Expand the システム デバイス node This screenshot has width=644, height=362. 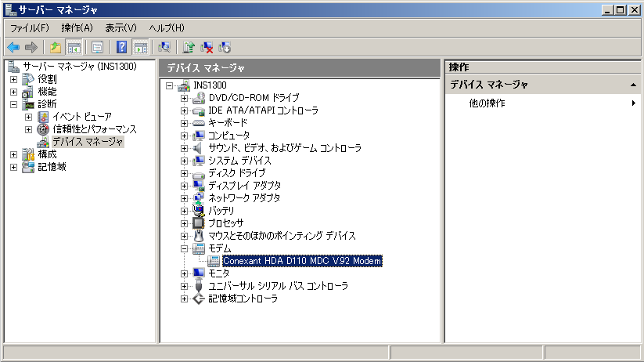click(x=184, y=161)
